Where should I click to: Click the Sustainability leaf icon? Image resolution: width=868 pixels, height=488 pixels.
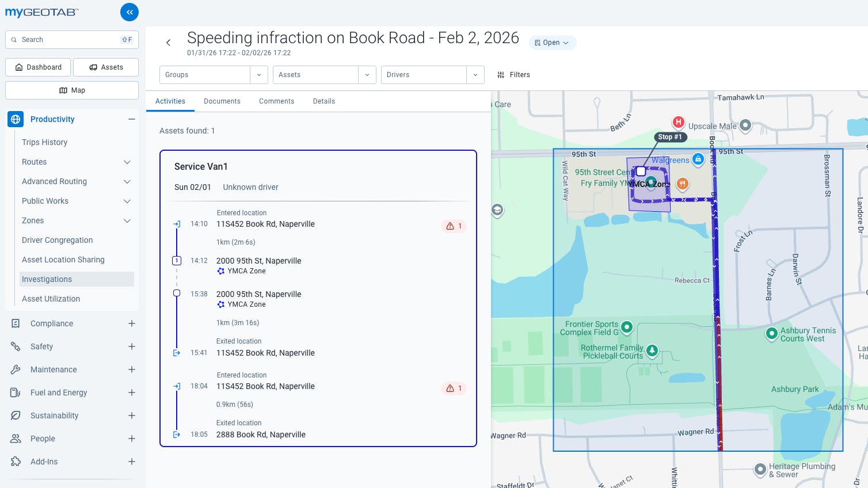[x=16, y=415]
